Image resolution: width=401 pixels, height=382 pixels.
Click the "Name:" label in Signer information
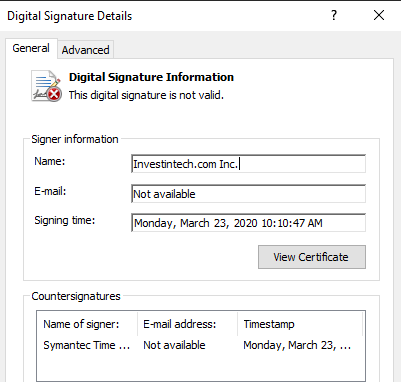pyautogui.click(x=50, y=161)
